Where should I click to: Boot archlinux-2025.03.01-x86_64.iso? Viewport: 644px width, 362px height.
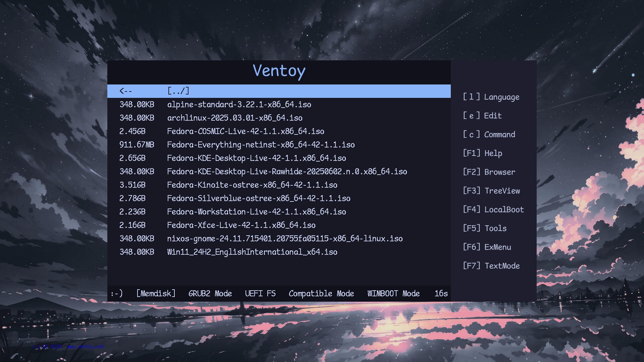point(234,118)
